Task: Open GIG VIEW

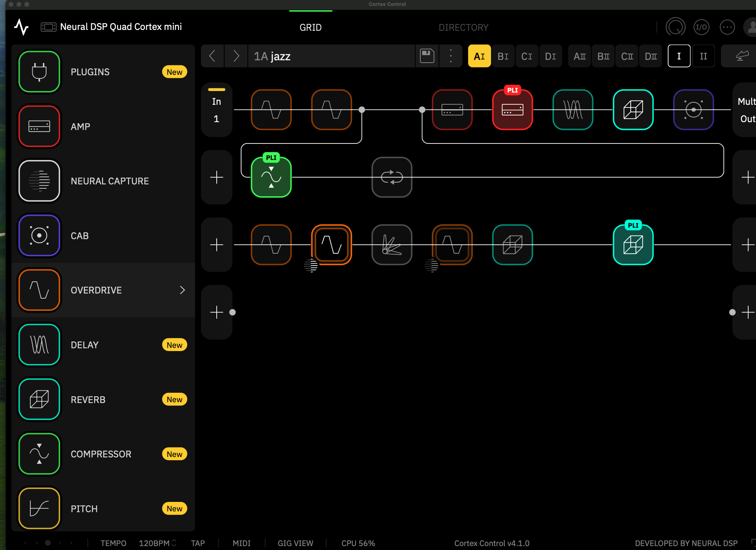Action: [x=295, y=543]
